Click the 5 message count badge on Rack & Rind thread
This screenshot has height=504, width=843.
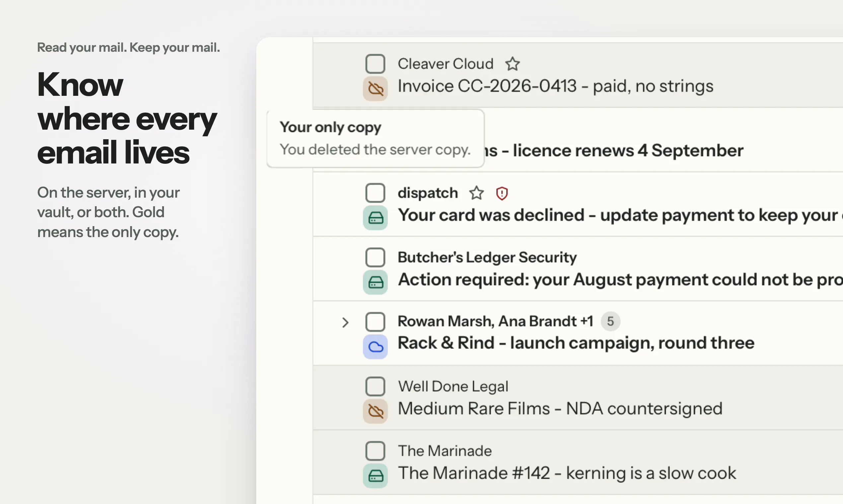click(610, 321)
